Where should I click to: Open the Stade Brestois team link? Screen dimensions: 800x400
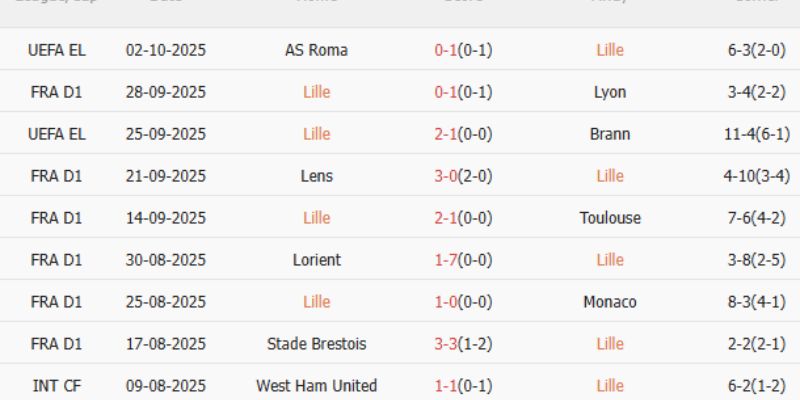tap(316, 344)
